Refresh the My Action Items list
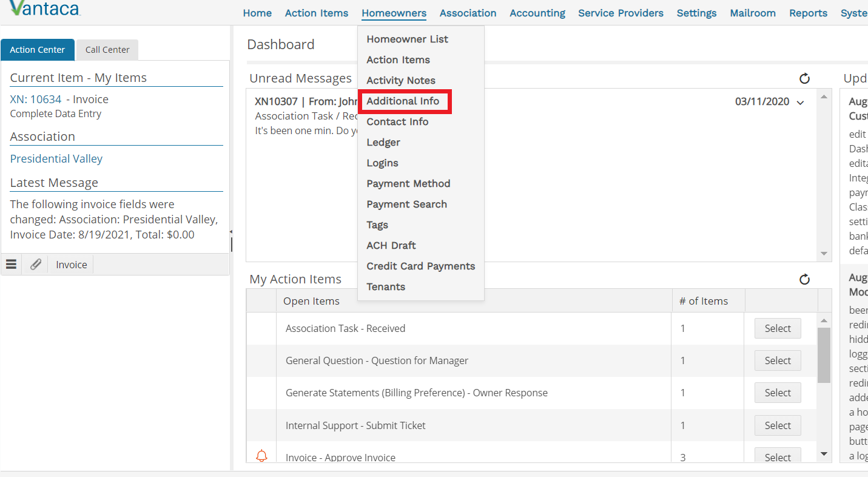 [x=804, y=279]
